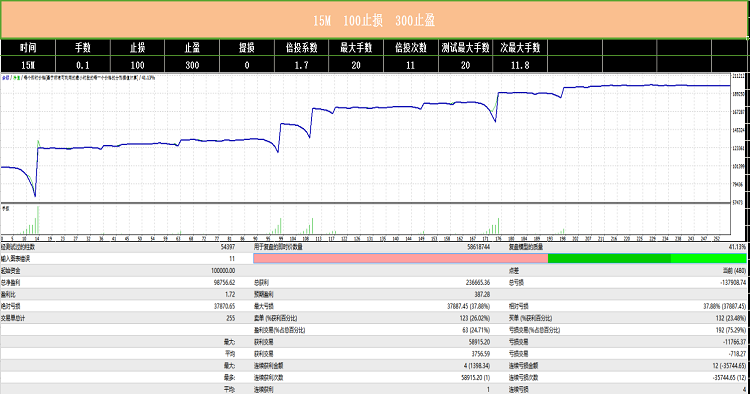Select the 止损 header cell
Image resolution: width=750 pixels, height=394 pixels.
pos(137,48)
